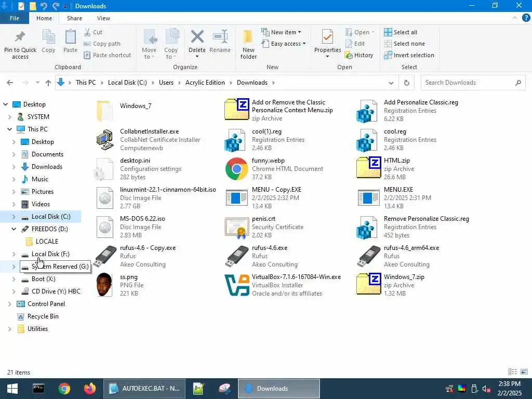Image resolution: width=532 pixels, height=399 pixels.
Task: Select the MENU.EXE application icon
Action: pos(369,198)
